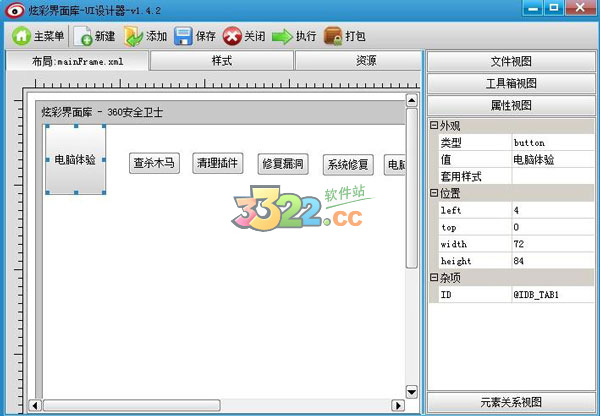Collapse the 位置 property group
600x416 pixels.
[x=434, y=193]
